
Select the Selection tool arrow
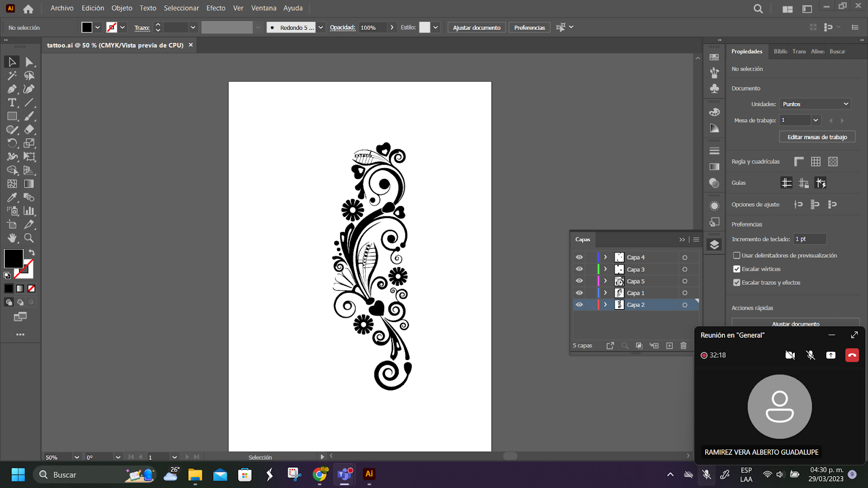coord(12,62)
